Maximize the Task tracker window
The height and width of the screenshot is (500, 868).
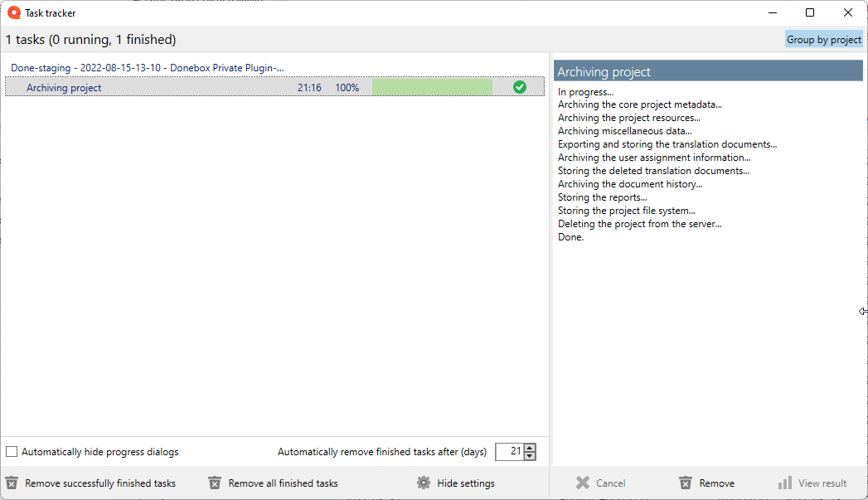tap(810, 12)
